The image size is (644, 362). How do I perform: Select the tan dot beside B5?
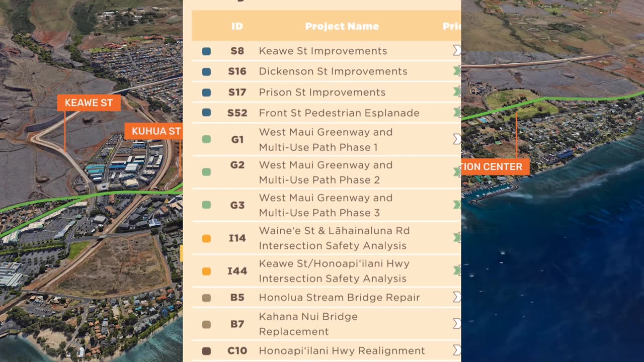pyautogui.click(x=206, y=298)
